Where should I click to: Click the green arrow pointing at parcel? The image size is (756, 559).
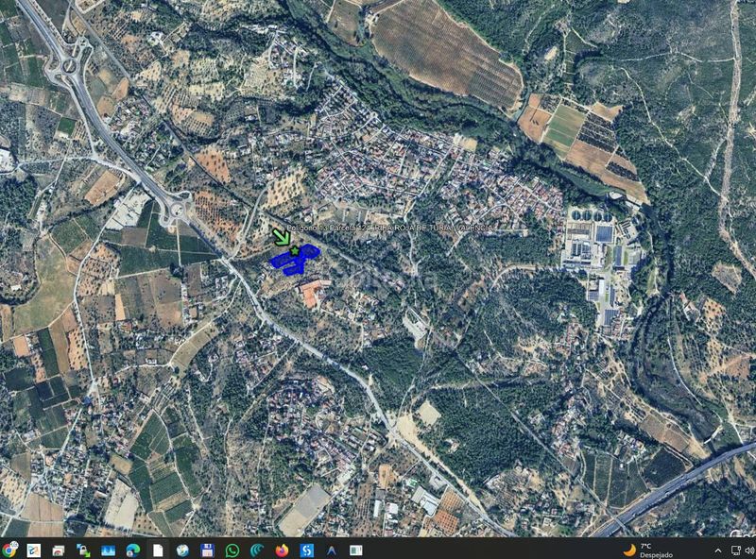(281, 237)
